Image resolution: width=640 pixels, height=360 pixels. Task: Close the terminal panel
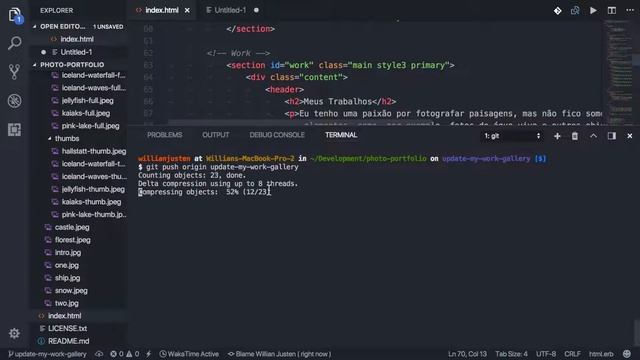[630, 136]
